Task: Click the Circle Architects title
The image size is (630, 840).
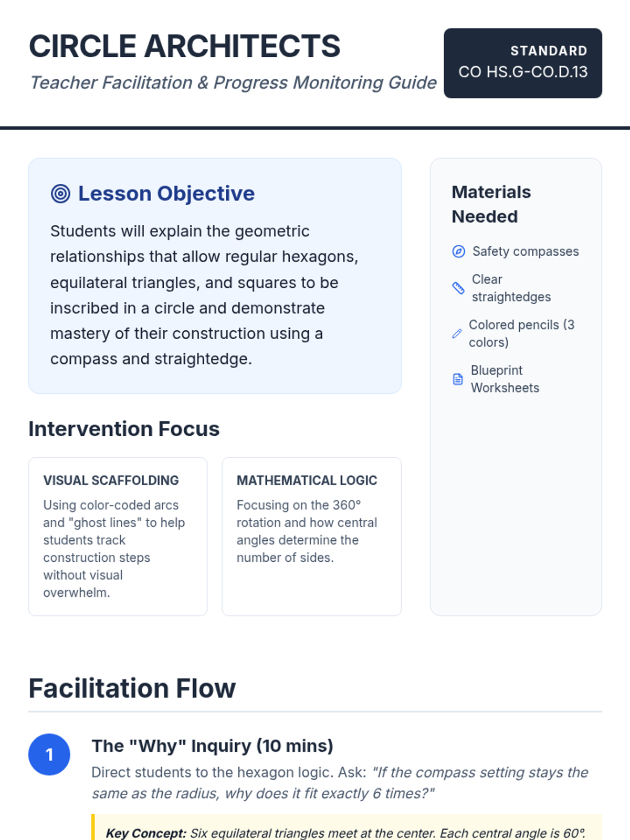Action: (184, 46)
